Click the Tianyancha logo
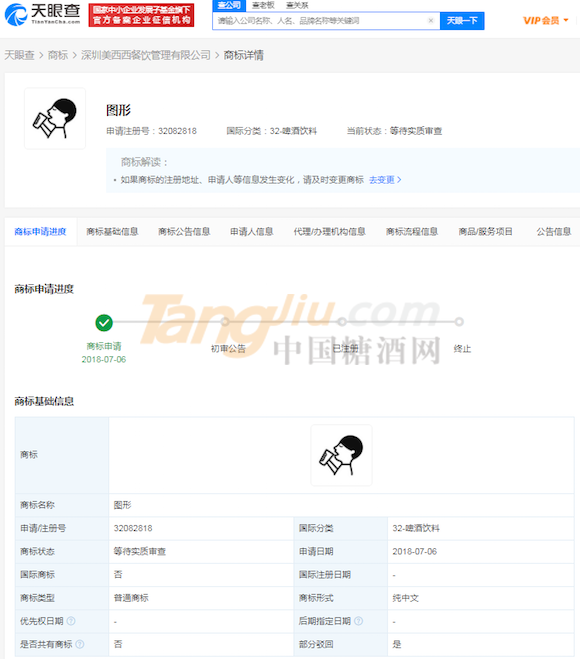 [x=42, y=15]
